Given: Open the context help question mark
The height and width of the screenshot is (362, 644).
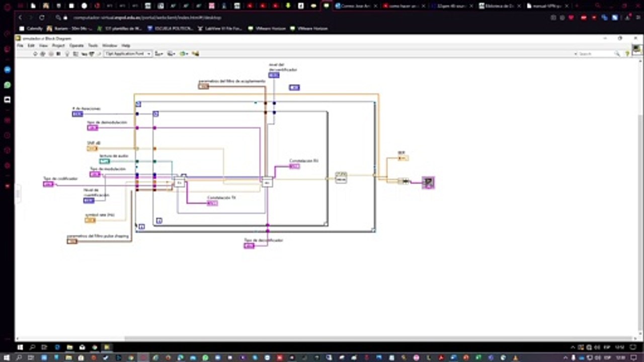Looking at the screenshot, I should [x=627, y=53].
